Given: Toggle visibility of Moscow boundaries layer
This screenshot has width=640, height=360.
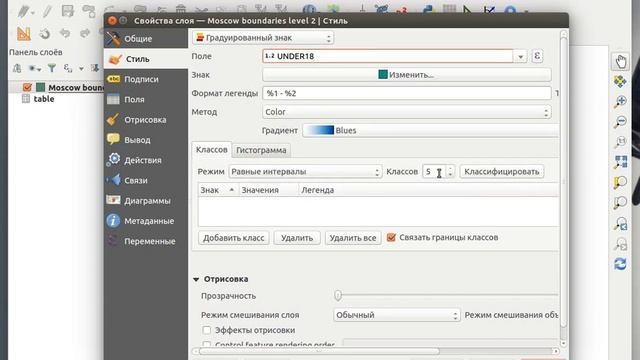Looking at the screenshot, I should pos(27,87).
